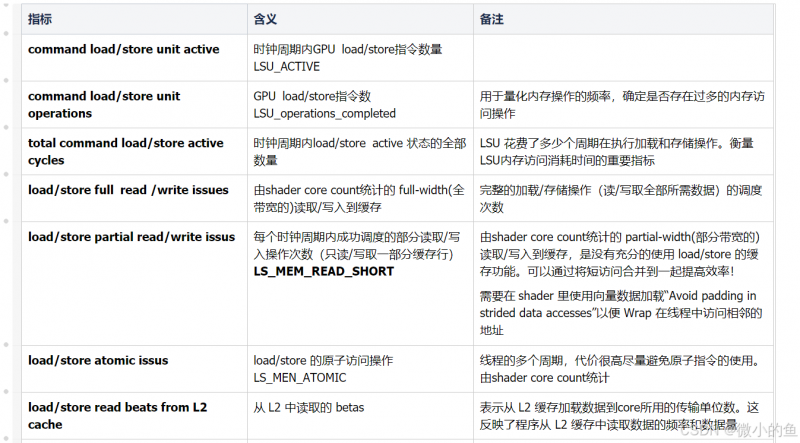Click the remark about 量化内存操作的频率
This screenshot has width=800, height=443.
tap(623, 105)
